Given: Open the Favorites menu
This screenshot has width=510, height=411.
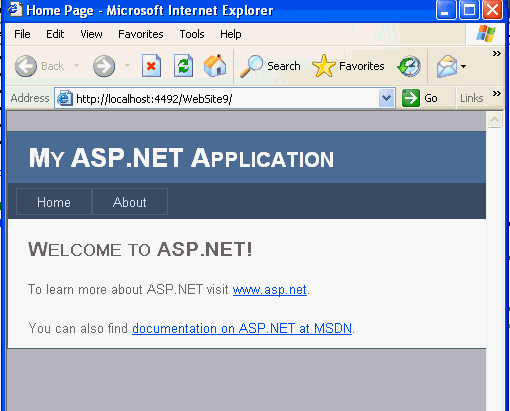Looking at the screenshot, I should point(141,34).
